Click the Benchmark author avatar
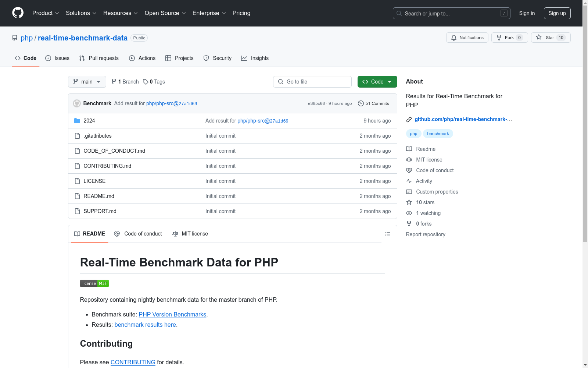This screenshot has height=368, width=588. tap(77, 103)
